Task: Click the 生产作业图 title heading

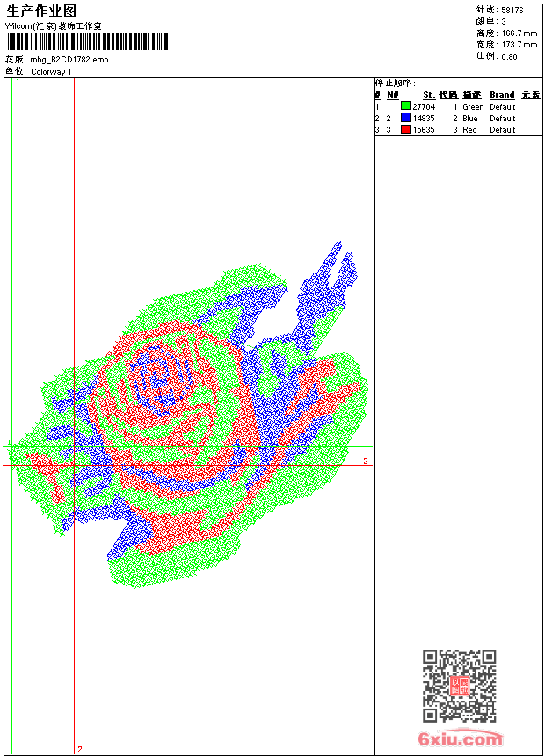Action: pos(41,11)
